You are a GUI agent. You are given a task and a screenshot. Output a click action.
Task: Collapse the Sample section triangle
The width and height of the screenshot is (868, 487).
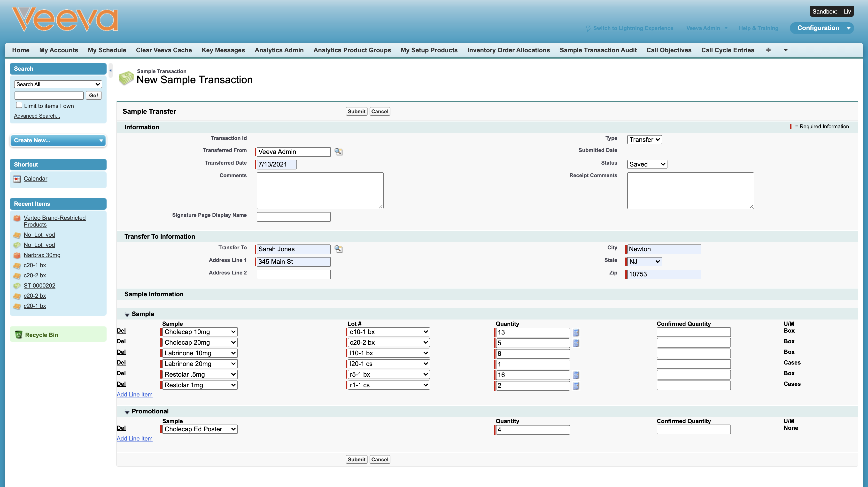[127, 315]
